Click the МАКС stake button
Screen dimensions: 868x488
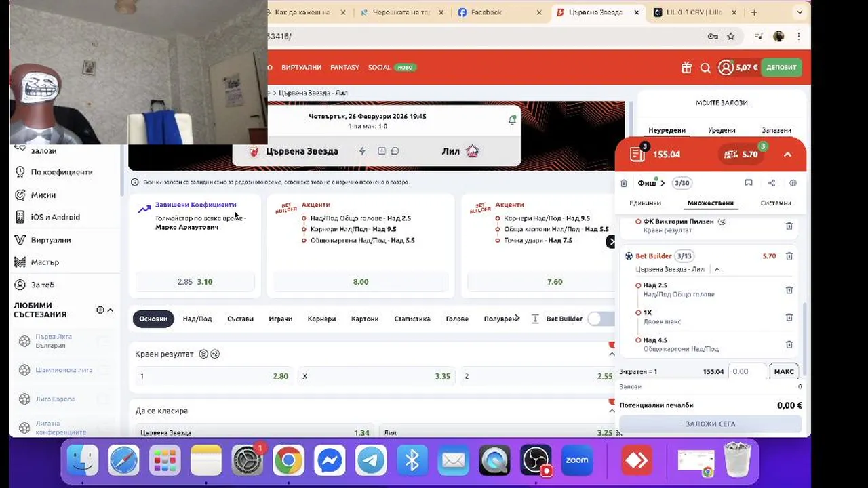pos(784,371)
